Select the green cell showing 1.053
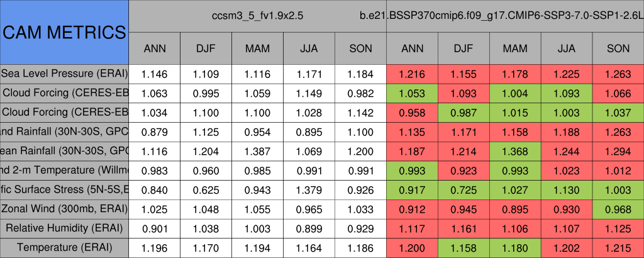Screen dimensions: 644x258 pyautogui.click(x=412, y=94)
